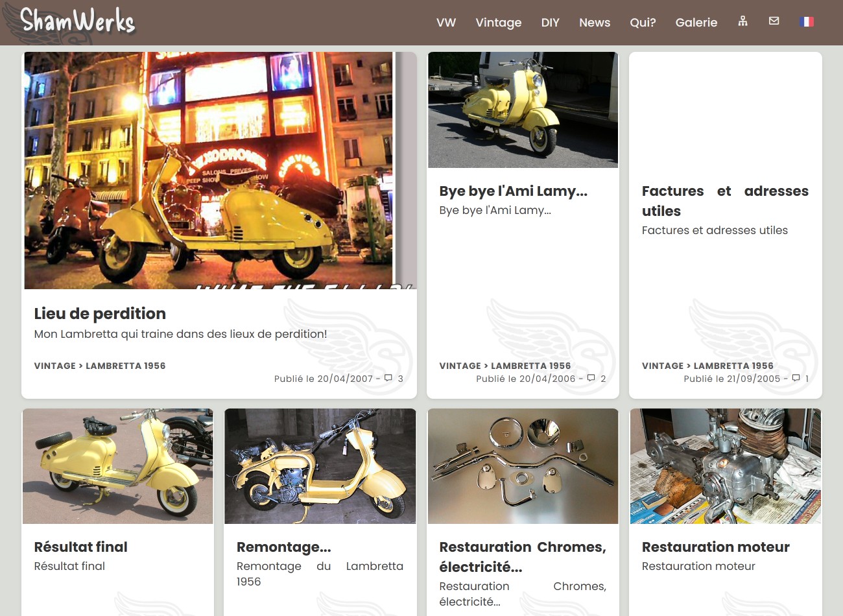Click comment icon on Lieu de perdition

[388, 378]
